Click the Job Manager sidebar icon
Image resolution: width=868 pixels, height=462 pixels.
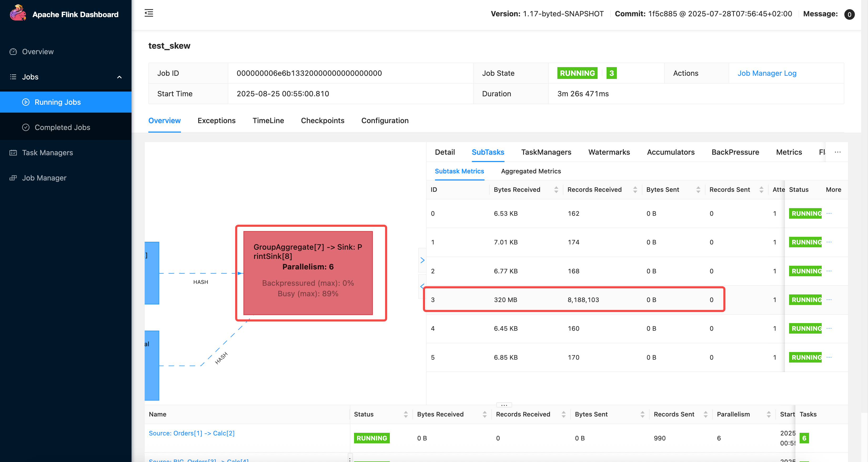coord(13,178)
